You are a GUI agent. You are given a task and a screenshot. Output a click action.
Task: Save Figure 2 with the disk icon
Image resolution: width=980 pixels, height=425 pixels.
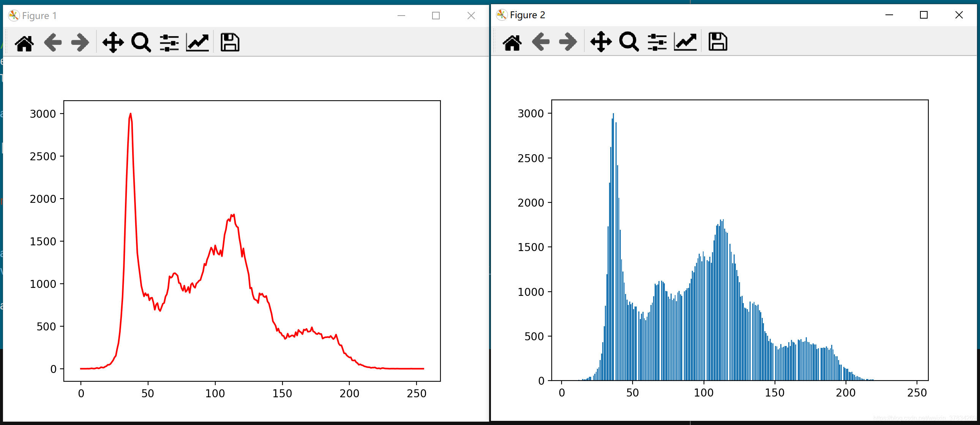pyautogui.click(x=718, y=42)
